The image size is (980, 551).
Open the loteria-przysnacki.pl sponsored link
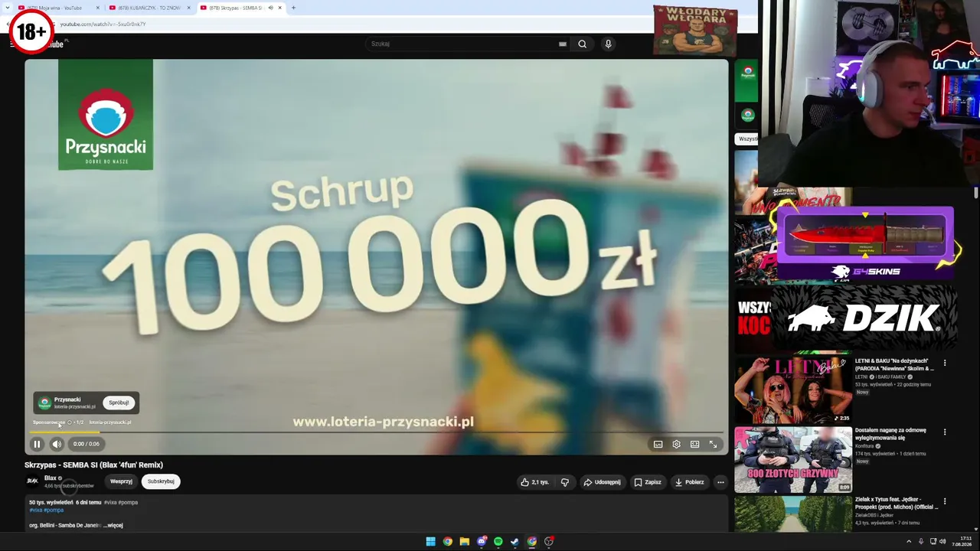[110, 422]
